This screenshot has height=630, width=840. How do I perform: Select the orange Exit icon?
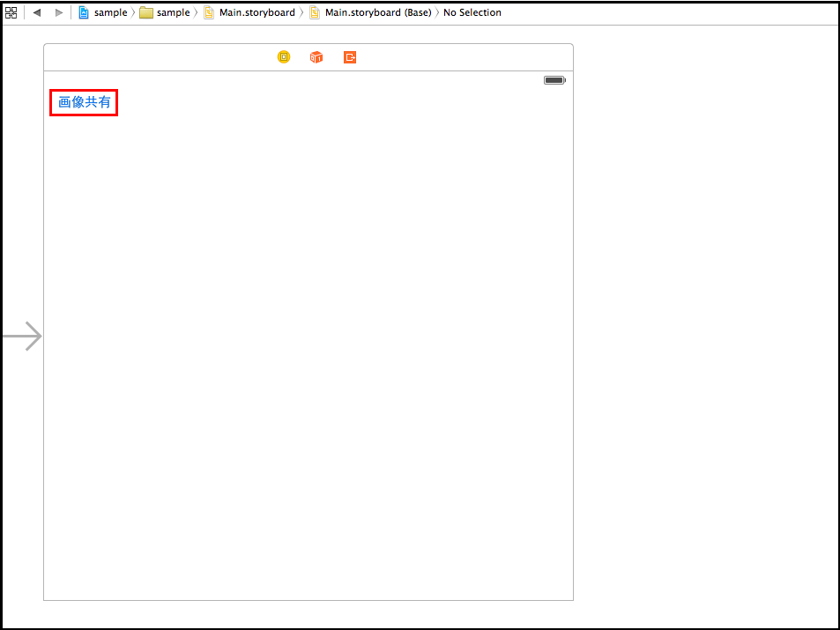(x=350, y=56)
